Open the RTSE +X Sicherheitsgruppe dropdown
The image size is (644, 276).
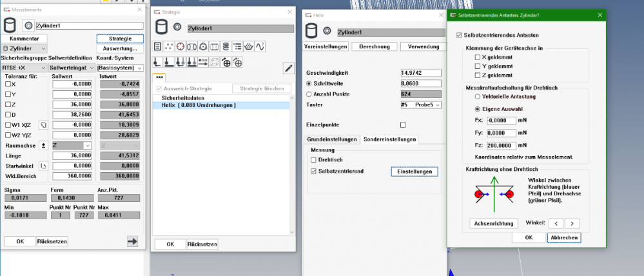tap(24, 68)
